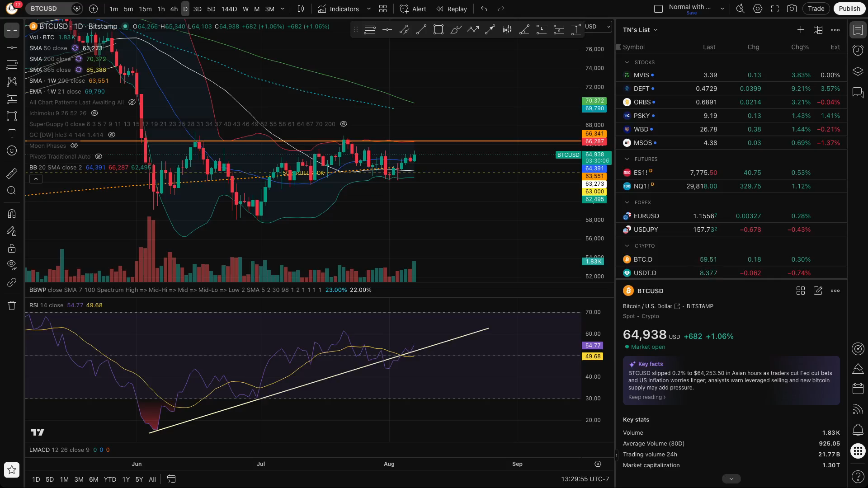This screenshot has width=868, height=488.
Task: Switch chart to the 4h timeframe
Action: coord(174,9)
